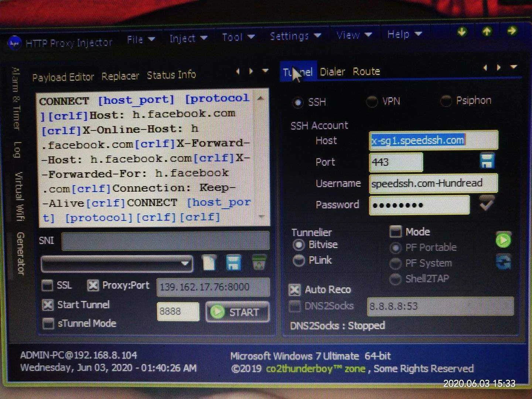Click the SSH Port field
This screenshot has width=532, height=399.
coord(396,162)
